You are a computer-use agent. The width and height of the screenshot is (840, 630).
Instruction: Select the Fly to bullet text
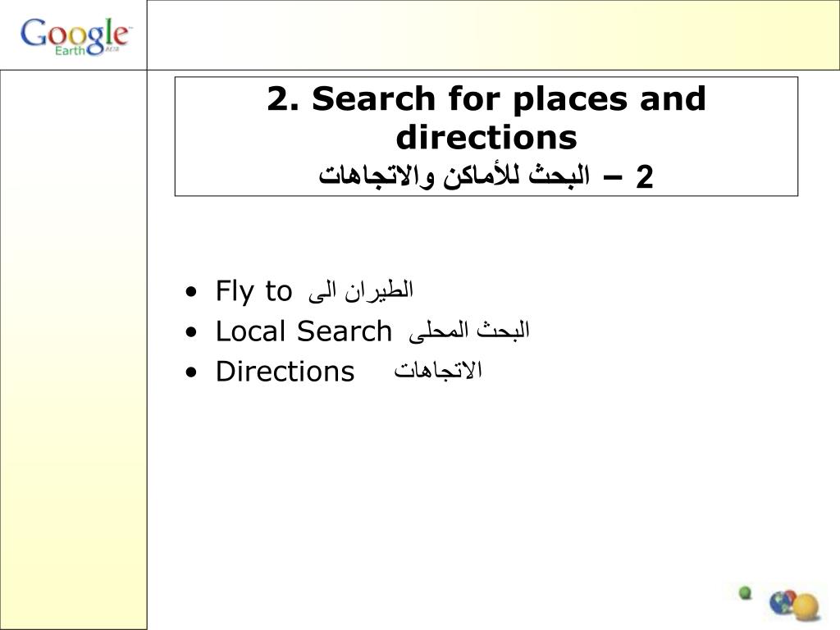[254, 292]
